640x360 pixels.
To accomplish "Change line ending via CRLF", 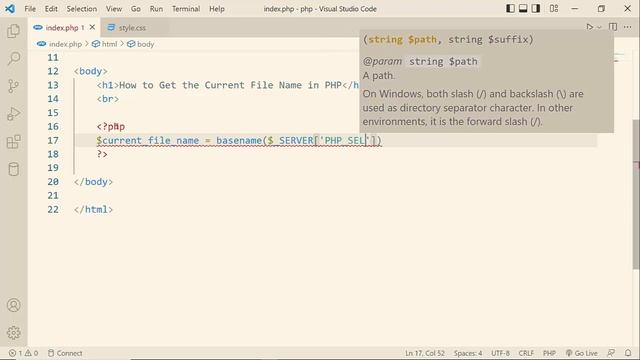I will point(526,353).
